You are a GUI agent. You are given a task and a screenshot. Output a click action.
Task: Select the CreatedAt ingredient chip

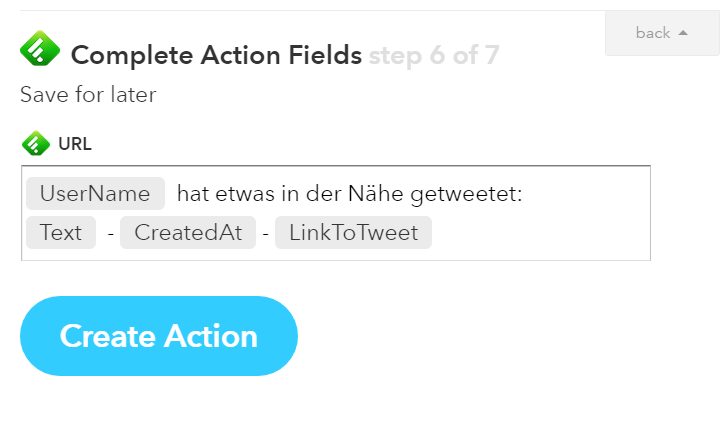188,232
